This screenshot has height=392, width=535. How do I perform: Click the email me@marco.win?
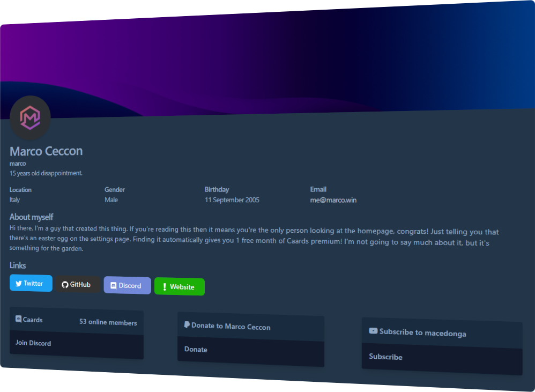coord(333,200)
